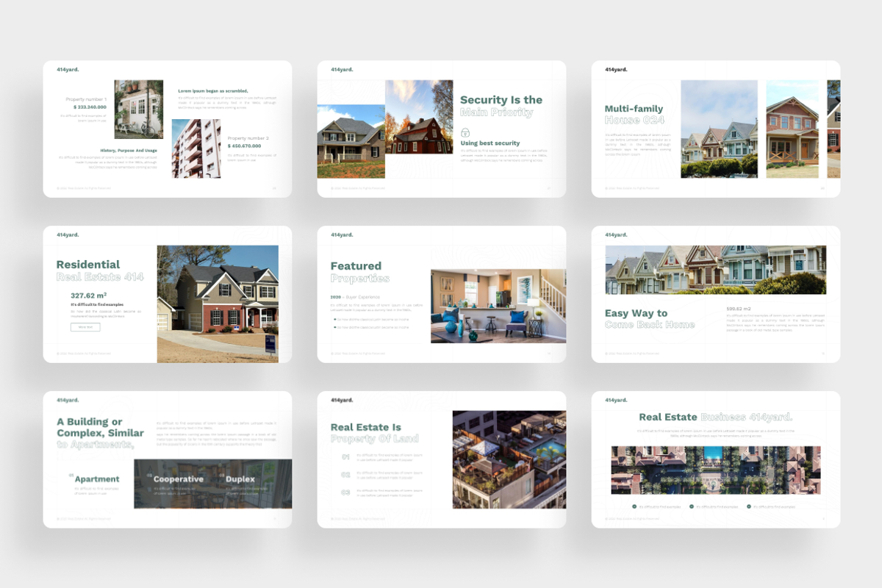
Task: Select the row of townhouses photo on Multi-family slide
Action: point(720,129)
